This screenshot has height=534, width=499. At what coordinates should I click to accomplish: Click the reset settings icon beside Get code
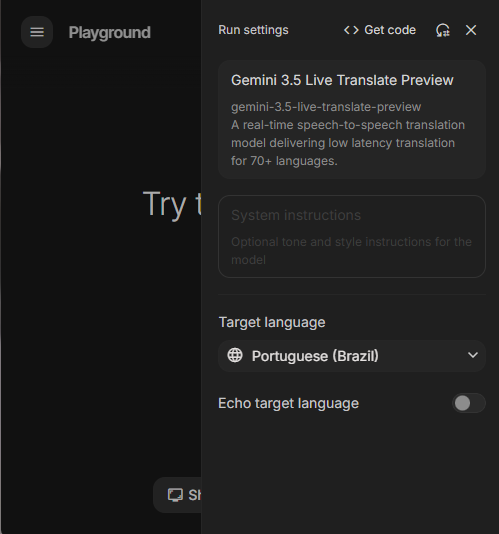pos(443,30)
